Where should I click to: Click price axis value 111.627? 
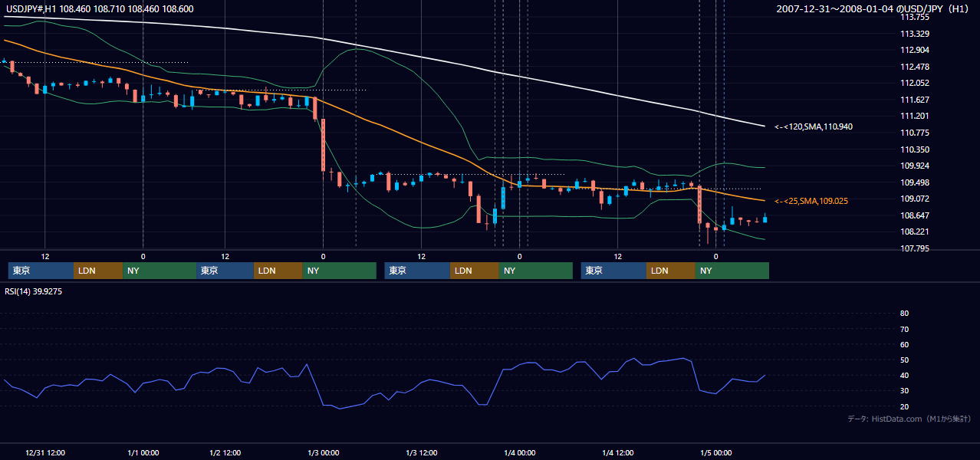point(914,100)
